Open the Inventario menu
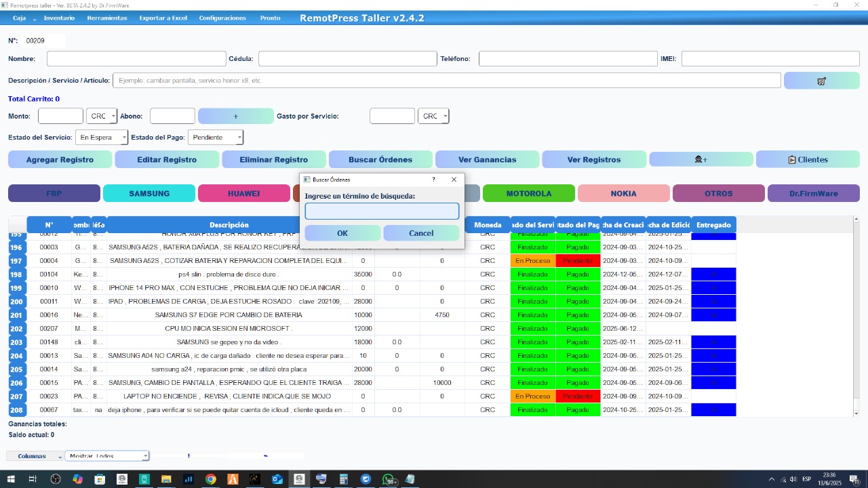This screenshot has height=488, width=868. [x=59, y=18]
